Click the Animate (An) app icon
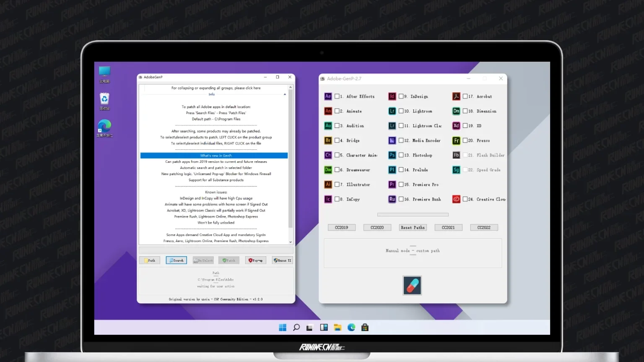This screenshot has width=644, height=362. [x=328, y=111]
